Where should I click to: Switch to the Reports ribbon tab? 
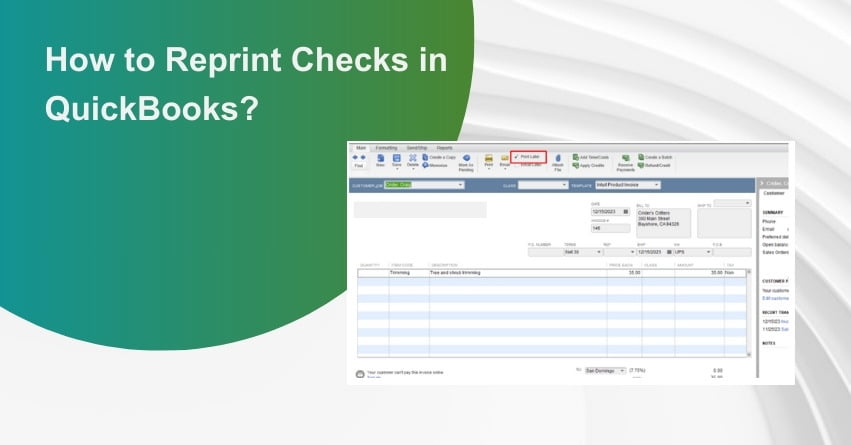[x=444, y=148]
